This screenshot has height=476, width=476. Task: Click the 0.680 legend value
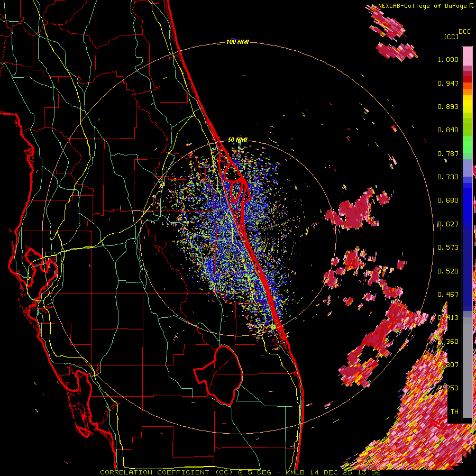click(x=448, y=200)
